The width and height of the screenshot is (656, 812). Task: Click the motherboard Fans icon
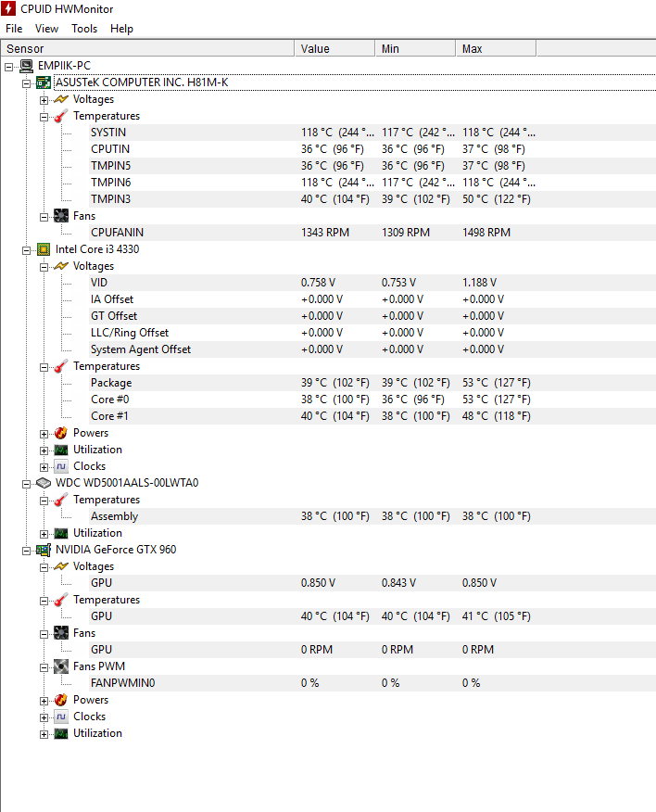click(61, 216)
